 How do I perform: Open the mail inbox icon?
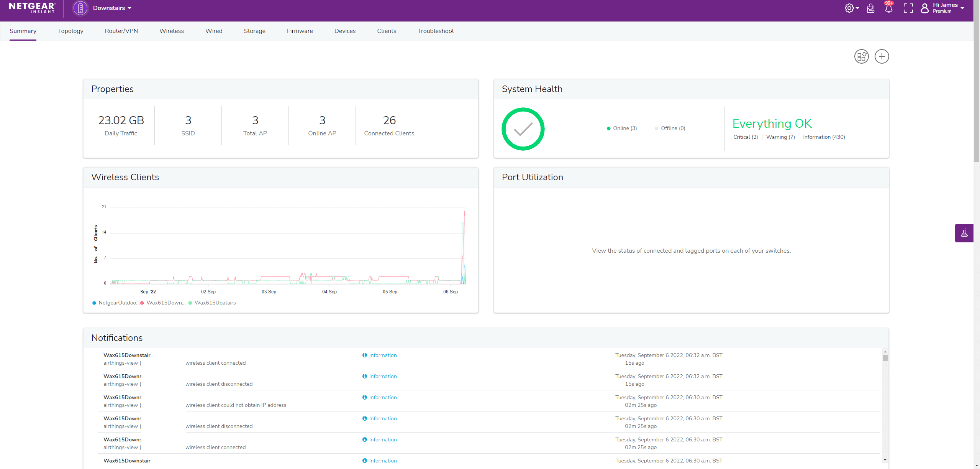tap(870, 8)
